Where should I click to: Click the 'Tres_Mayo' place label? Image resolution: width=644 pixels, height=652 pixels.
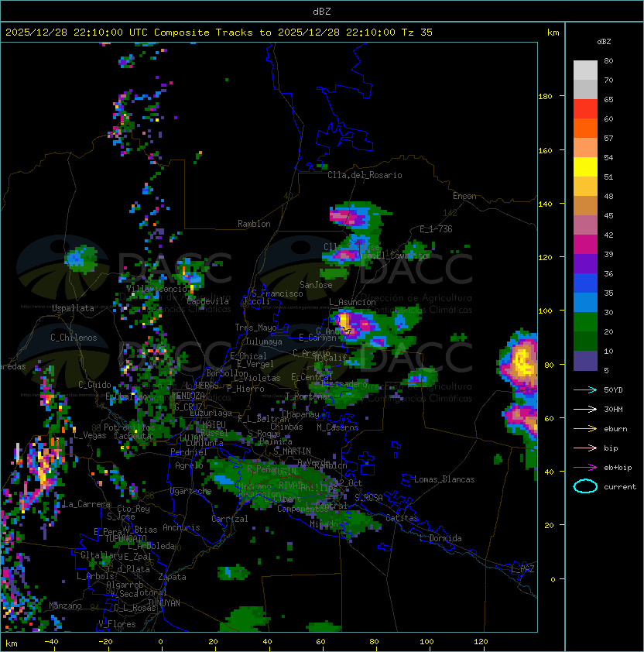[255, 328]
